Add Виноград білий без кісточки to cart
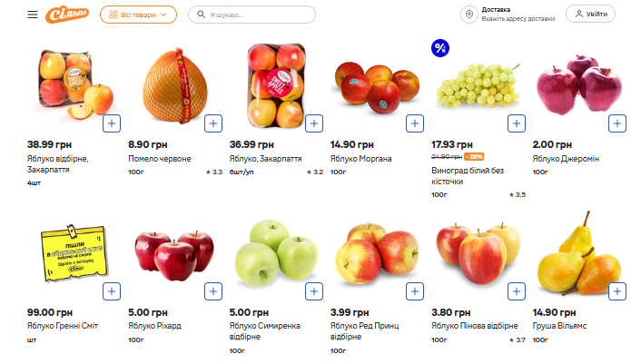631x364 pixels. click(517, 123)
